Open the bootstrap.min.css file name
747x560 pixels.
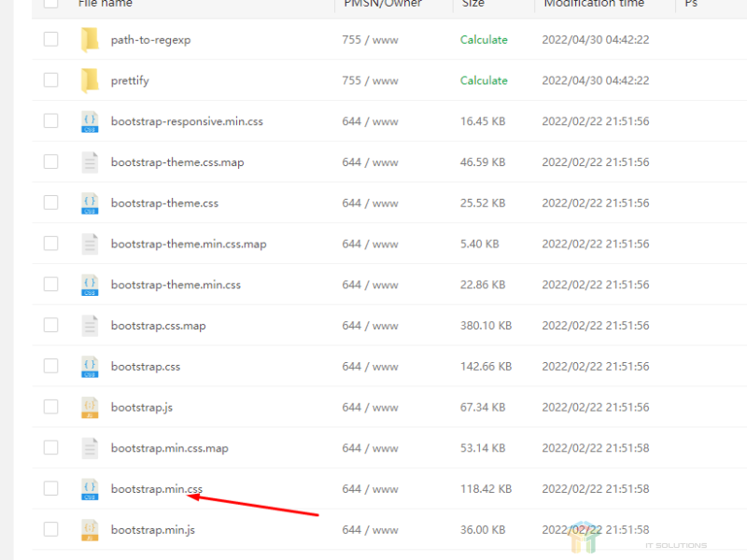[x=156, y=489]
